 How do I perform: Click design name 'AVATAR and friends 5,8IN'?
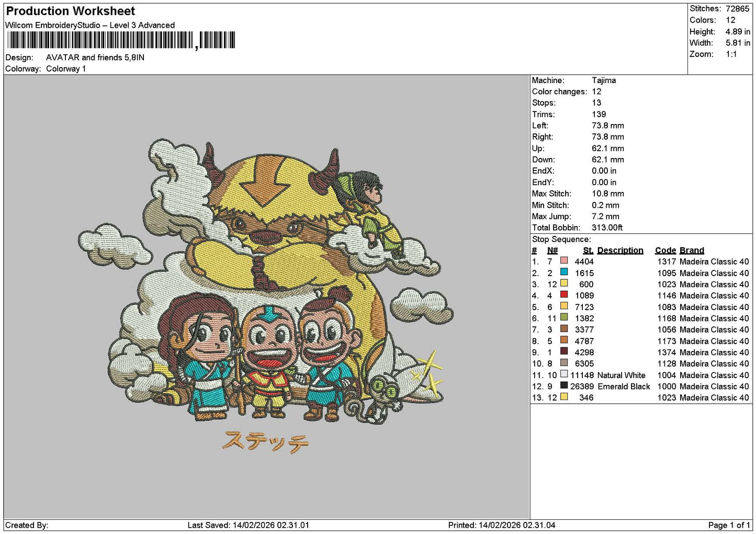click(x=95, y=58)
